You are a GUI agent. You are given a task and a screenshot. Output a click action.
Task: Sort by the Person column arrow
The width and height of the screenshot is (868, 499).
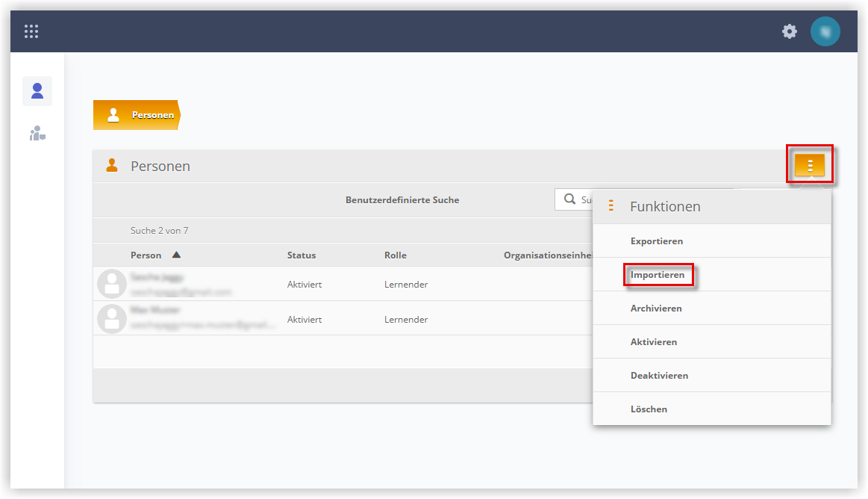pyautogui.click(x=177, y=255)
